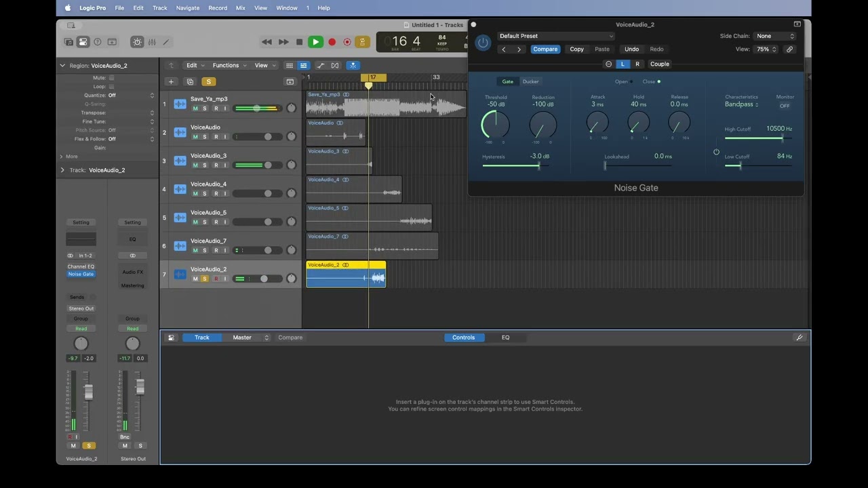Screen dimensions: 868x488
Task: Open the Apple menu
Action: pos(67,8)
